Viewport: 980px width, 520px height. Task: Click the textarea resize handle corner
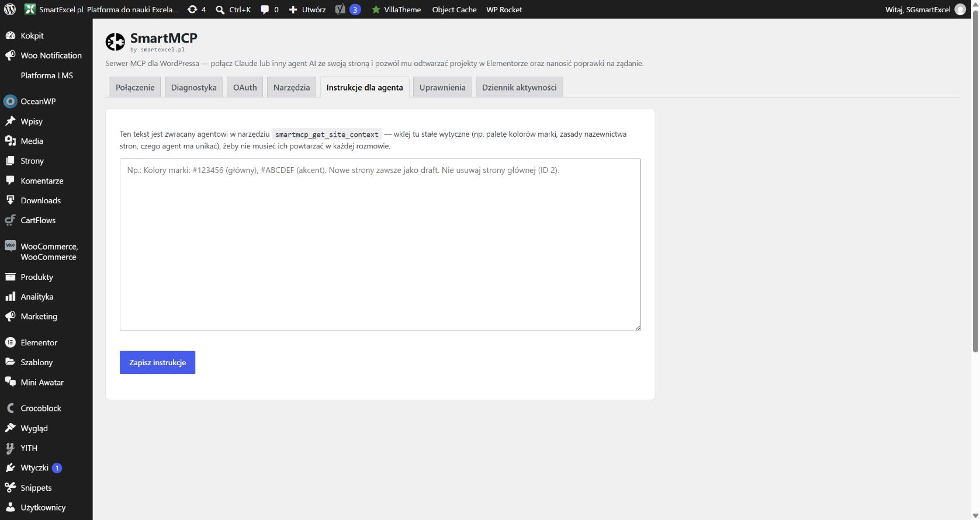point(638,327)
